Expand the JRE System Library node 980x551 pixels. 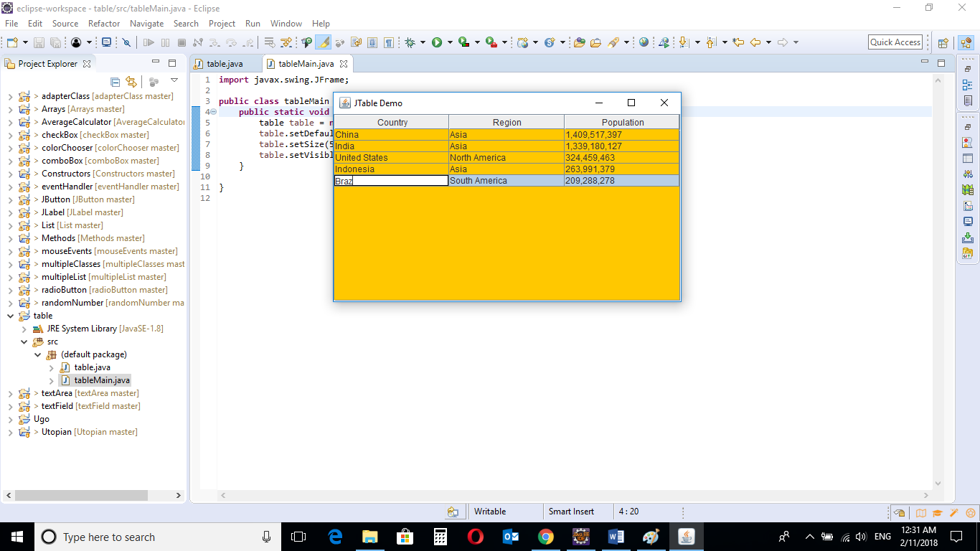click(x=24, y=329)
